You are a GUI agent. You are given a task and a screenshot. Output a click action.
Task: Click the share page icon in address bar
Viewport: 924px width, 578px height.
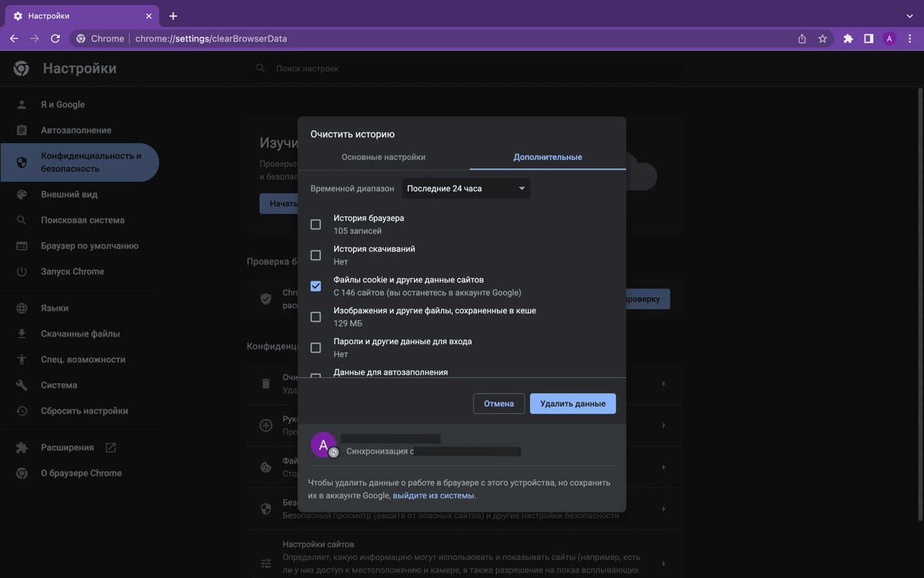[802, 39]
